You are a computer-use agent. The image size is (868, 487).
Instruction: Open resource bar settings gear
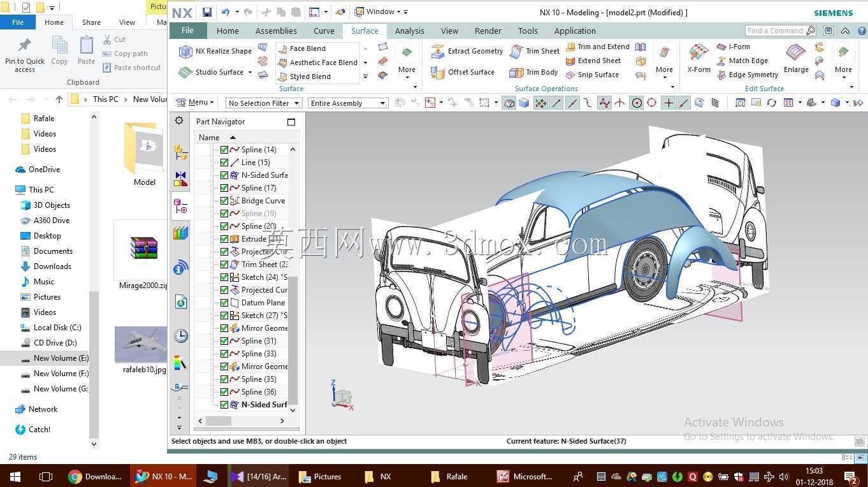(179, 121)
